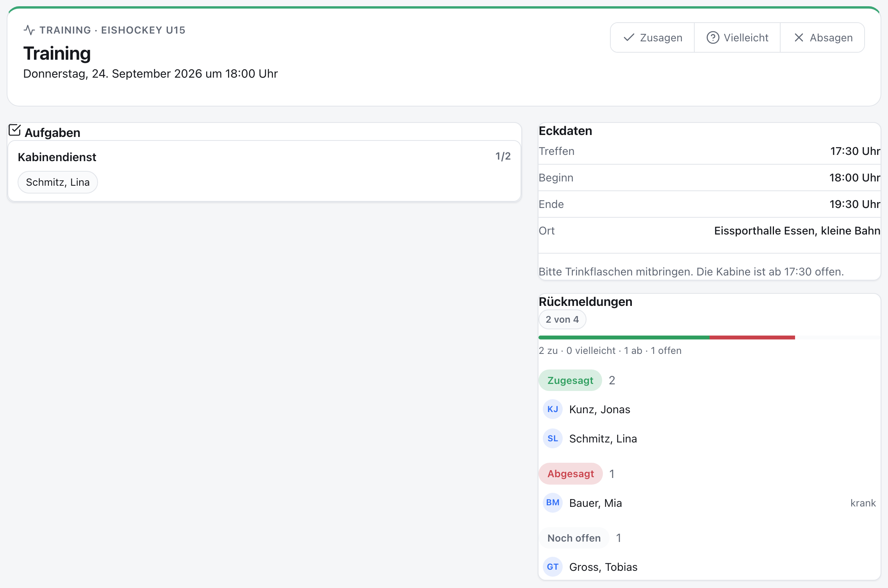Click the Zugesagt status badge
The width and height of the screenshot is (888, 588).
[x=570, y=380]
